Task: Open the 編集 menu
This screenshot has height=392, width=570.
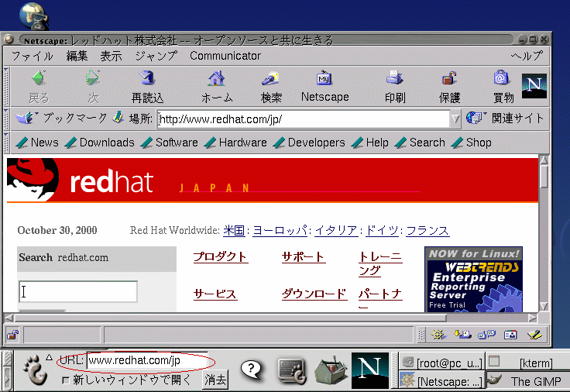Action: click(x=77, y=56)
